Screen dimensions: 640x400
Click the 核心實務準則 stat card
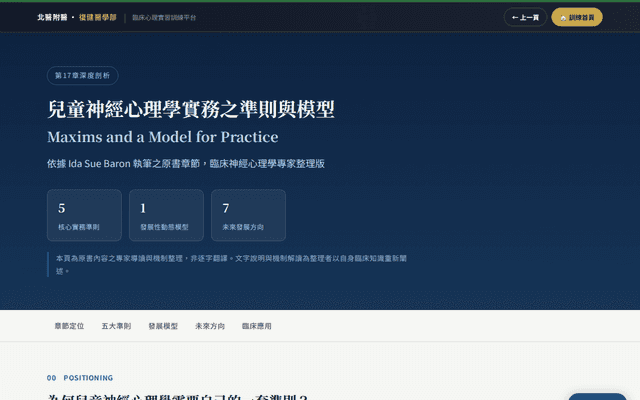click(x=84, y=215)
